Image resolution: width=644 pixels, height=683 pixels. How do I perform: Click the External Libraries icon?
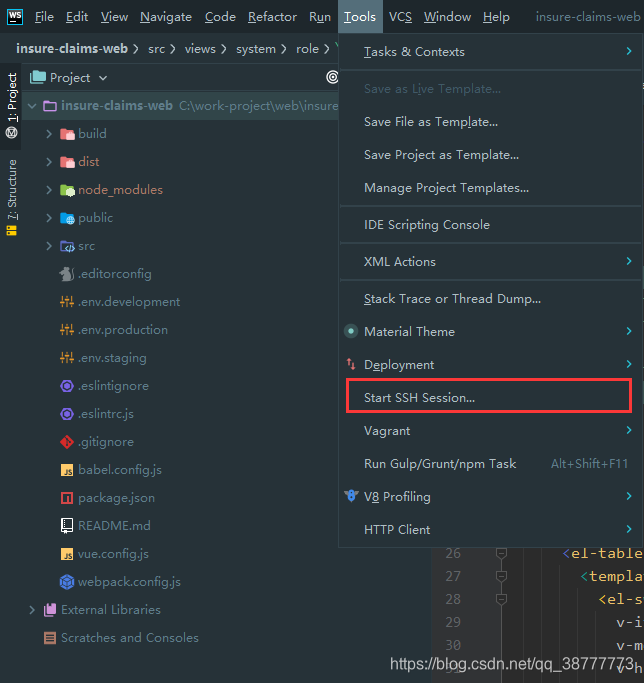click(50, 610)
